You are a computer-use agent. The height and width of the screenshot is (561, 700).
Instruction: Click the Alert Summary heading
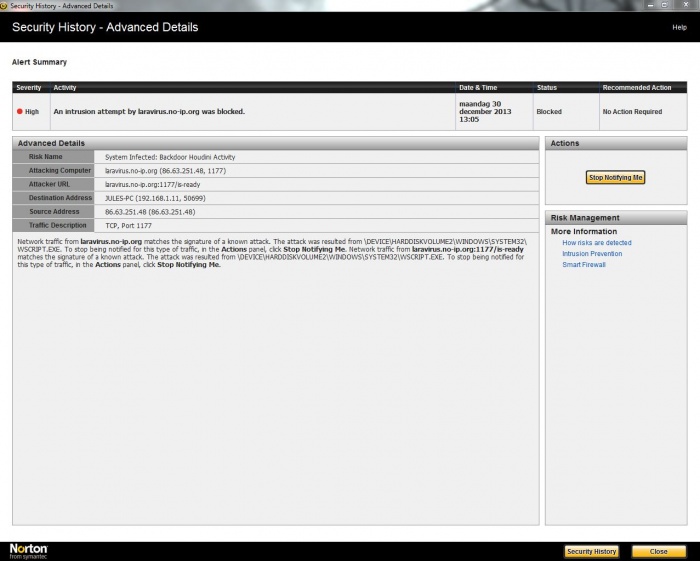39,62
